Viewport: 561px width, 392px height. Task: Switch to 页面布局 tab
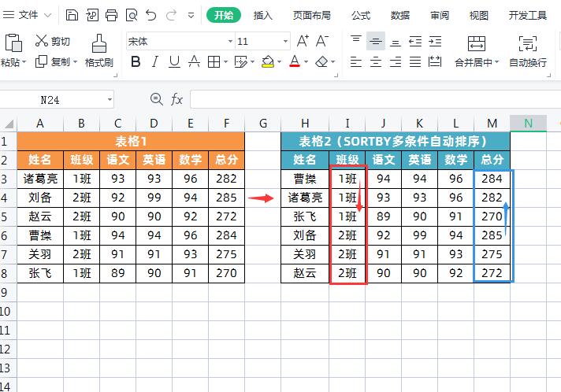312,16
